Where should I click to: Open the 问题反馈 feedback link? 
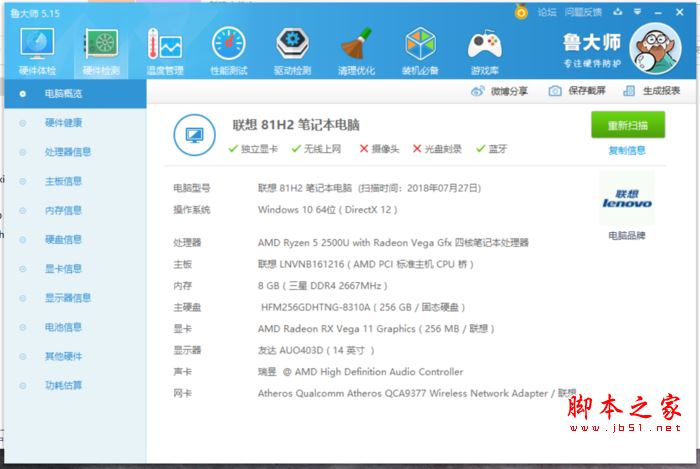(x=583, y=12)
